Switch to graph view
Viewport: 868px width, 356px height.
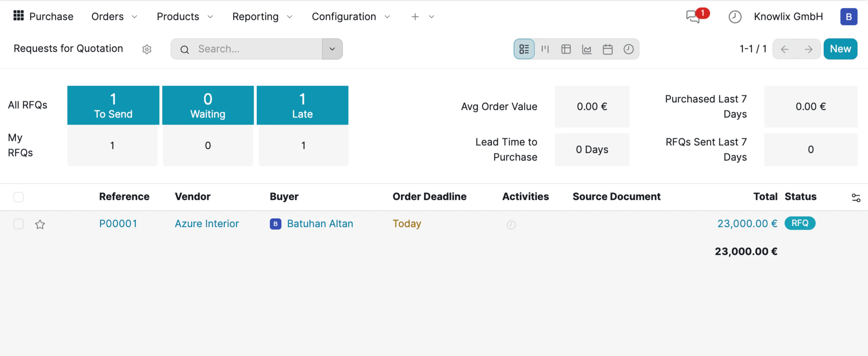tap(587, 49)
